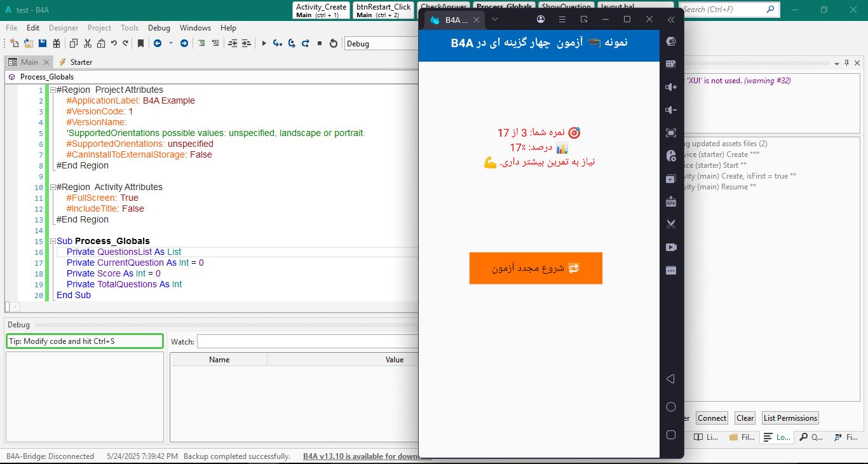Open the Windows menu
868x464 pixels.
point(195,28)
